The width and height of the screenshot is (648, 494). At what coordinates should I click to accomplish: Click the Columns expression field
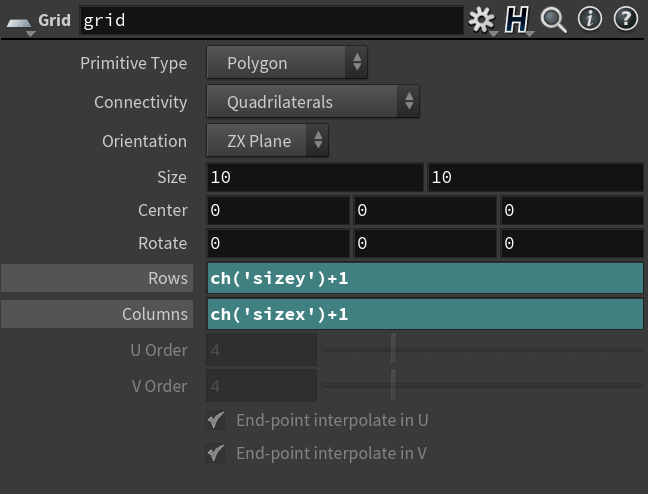(x=425, y=314)
